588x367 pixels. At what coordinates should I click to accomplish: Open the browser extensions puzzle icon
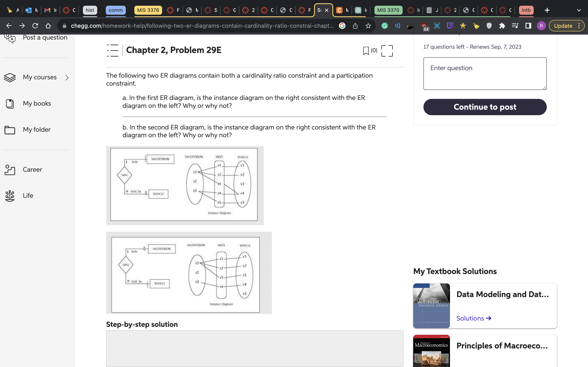[x=502, y=26]
